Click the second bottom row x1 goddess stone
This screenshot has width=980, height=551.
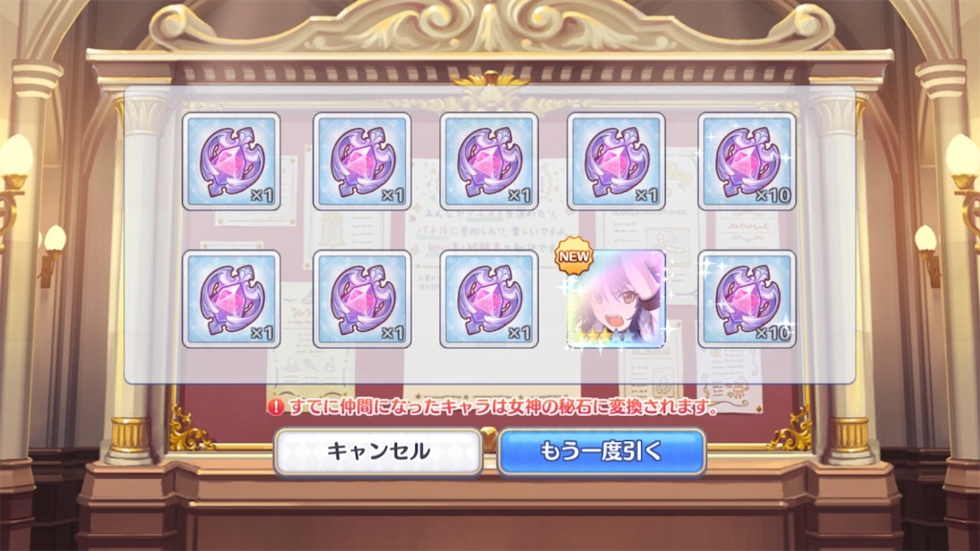[x=362, y=299]
